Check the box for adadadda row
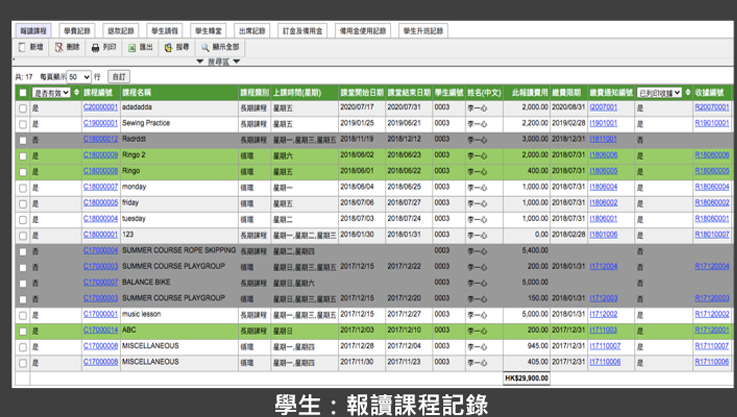Image resolution: width=737 pixels, height=417 pixels. (23, 109)
